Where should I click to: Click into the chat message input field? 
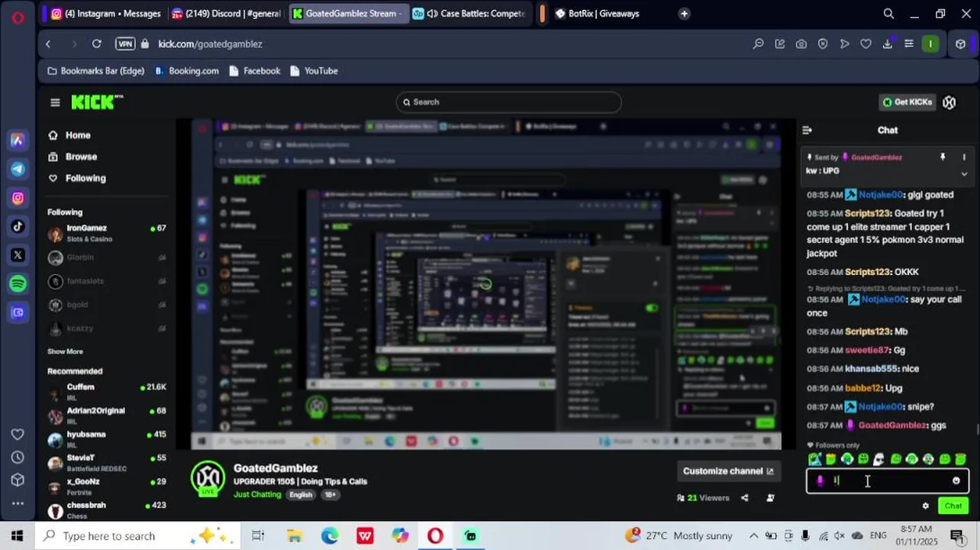pos(887,480)
